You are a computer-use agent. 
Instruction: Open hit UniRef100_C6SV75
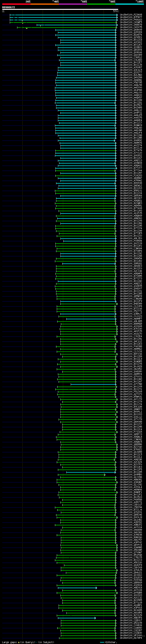(131, 27)
